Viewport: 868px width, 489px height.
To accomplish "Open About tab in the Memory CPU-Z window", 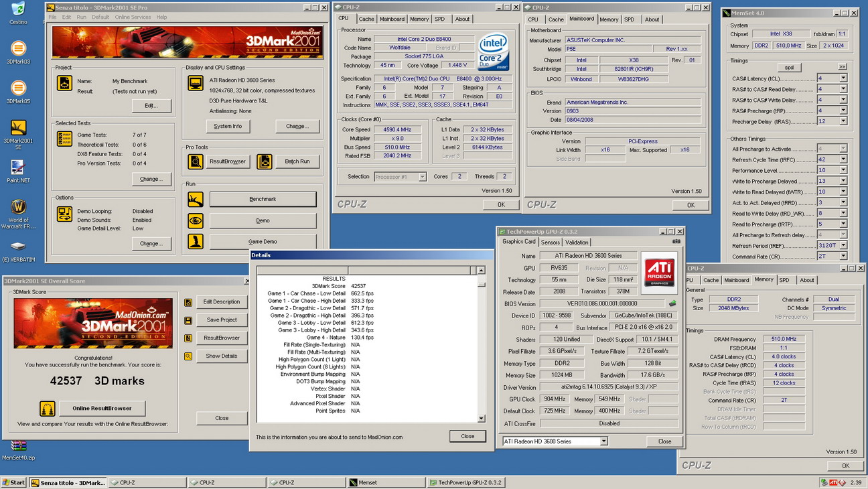I will click(x=807, y=280).
